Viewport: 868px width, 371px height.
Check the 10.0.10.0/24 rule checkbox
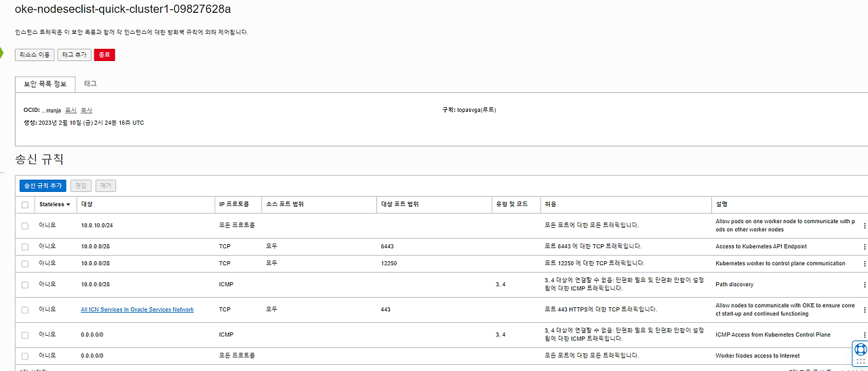pos(25,226)
